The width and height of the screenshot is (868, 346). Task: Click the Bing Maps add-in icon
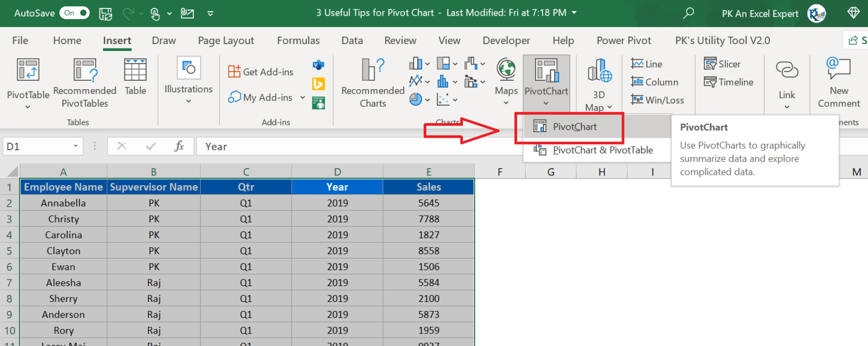click(x=318, y=84)
